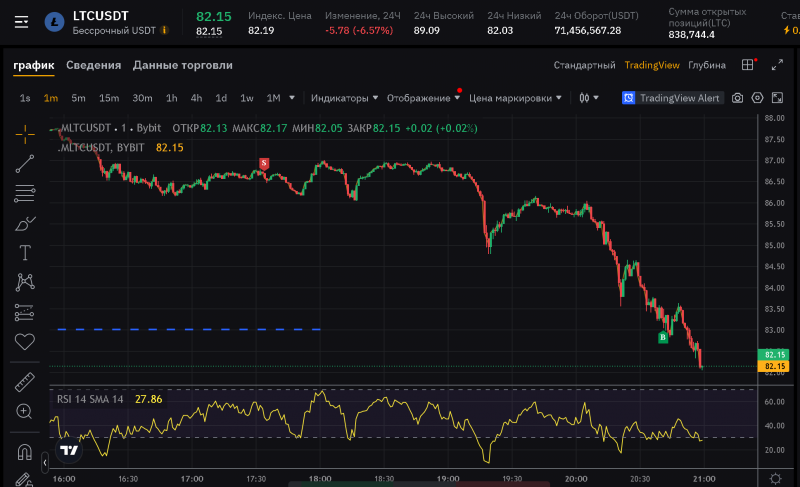Take a chart snapshot with camera icon
800x487 pixels.
click(737, 98)
